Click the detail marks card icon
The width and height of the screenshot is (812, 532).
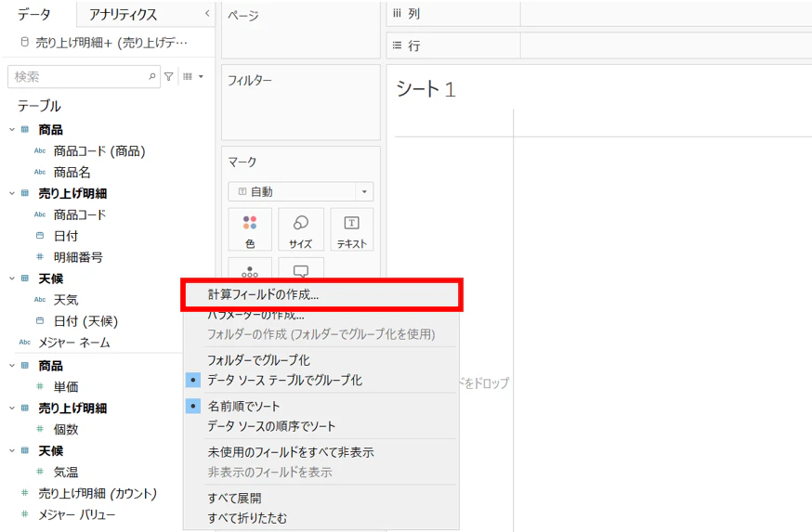[x=250, y=272]
